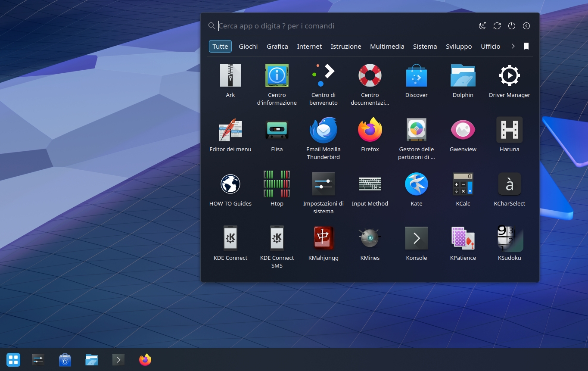Click the shutdown power button
The image size is (588, 371).
[512, 26]
